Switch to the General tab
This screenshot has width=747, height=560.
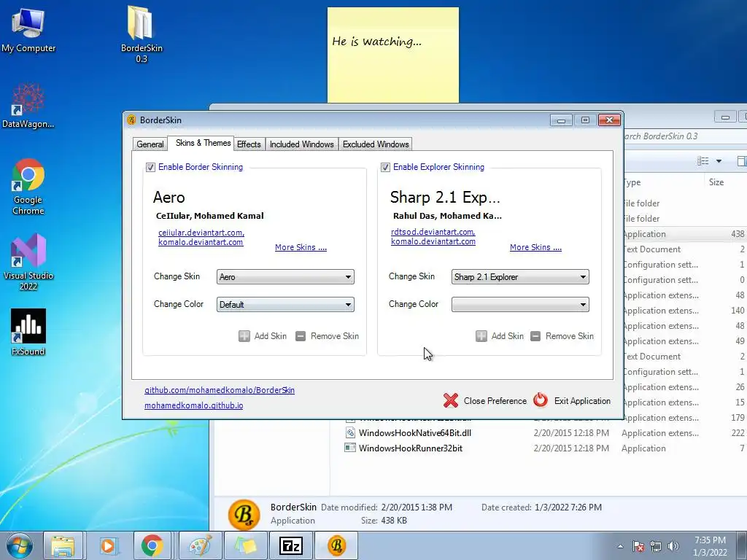pyautogui.click(x=150, y=144)
